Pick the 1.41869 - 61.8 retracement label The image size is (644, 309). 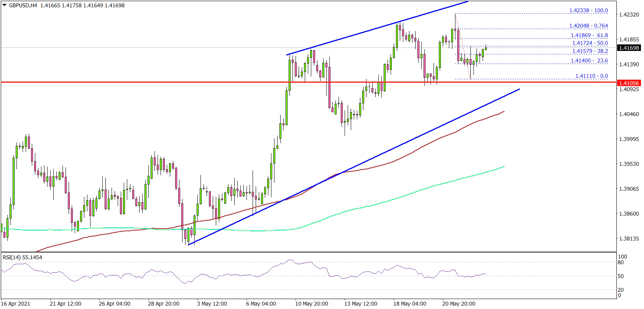[x=589, y=35]
